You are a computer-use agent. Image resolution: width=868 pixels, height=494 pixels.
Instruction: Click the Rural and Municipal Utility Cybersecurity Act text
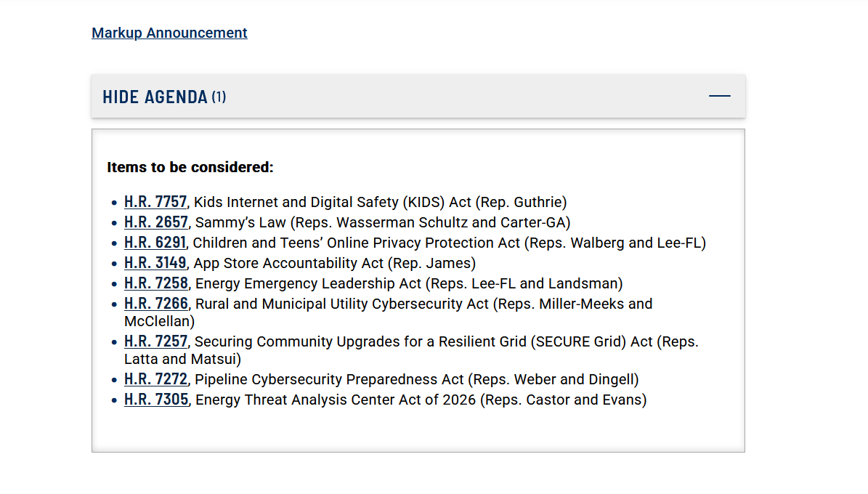coord(342,304)
